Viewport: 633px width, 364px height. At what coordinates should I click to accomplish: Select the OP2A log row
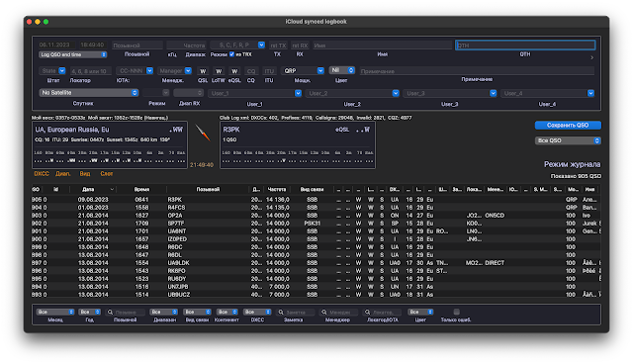pyautogui.click(x=316, y=215)
